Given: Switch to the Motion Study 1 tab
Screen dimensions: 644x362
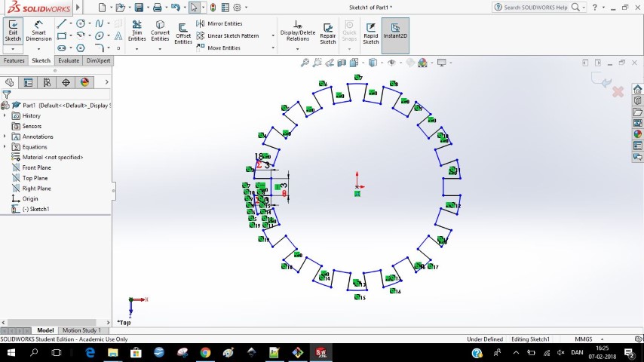Looking at the screenshot, I should (x=81, y=330).
